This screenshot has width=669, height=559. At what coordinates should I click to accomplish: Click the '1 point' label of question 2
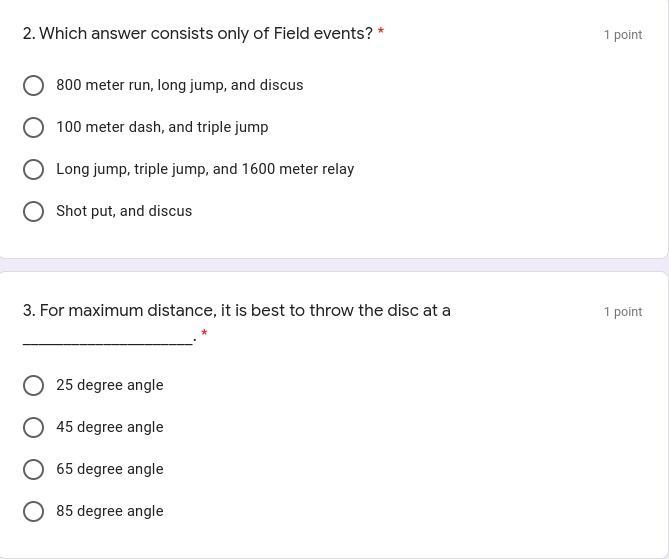pyautogui.click(x=623, y=35)
